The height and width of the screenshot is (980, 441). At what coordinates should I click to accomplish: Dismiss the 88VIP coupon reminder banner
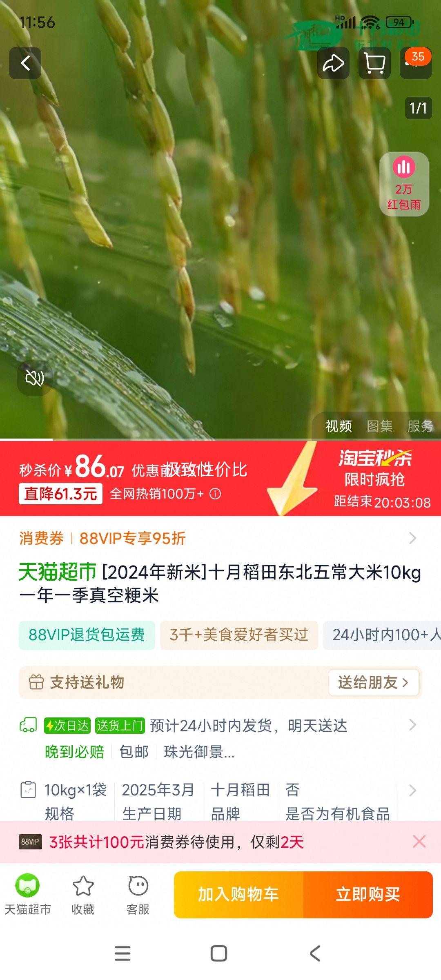419,842
